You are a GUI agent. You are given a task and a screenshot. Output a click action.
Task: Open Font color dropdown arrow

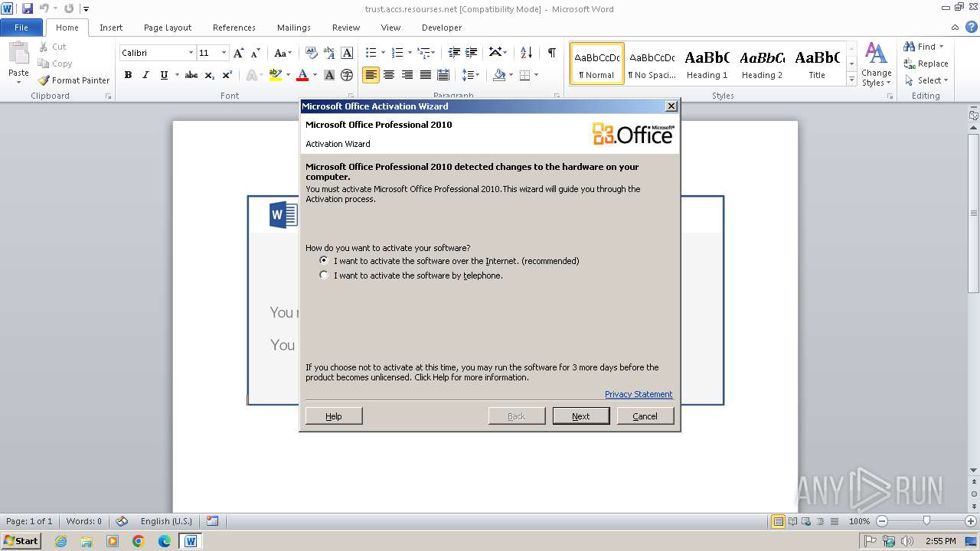315,75
